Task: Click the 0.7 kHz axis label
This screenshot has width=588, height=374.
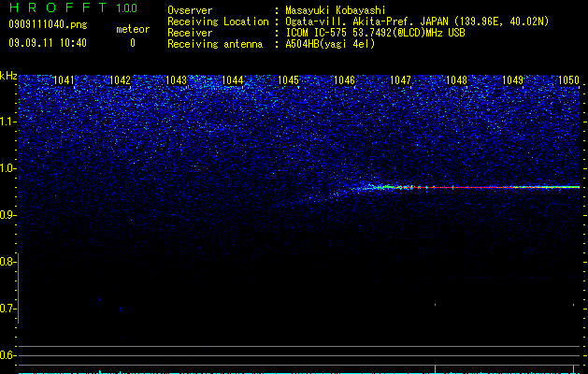Action: coord(7,309)
